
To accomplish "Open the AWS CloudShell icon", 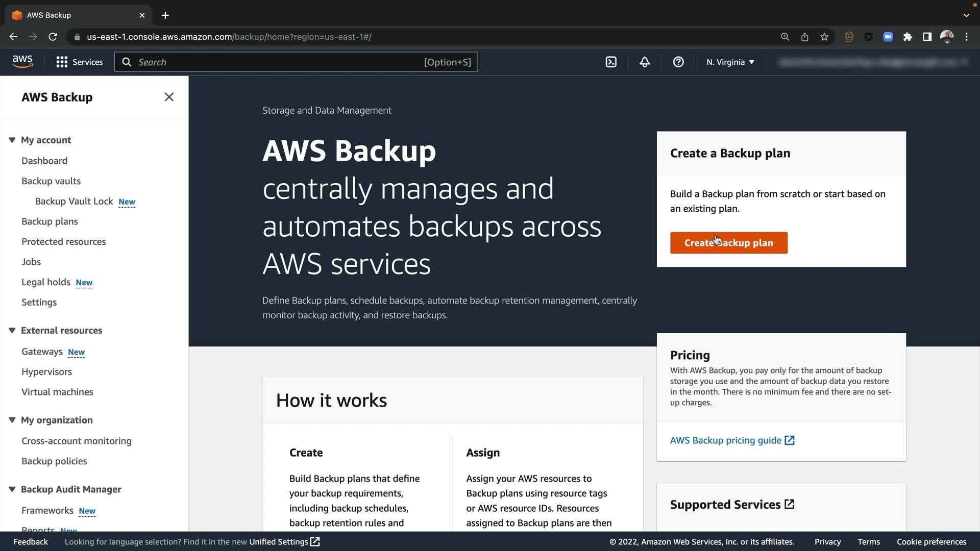I will click(611, 62).
